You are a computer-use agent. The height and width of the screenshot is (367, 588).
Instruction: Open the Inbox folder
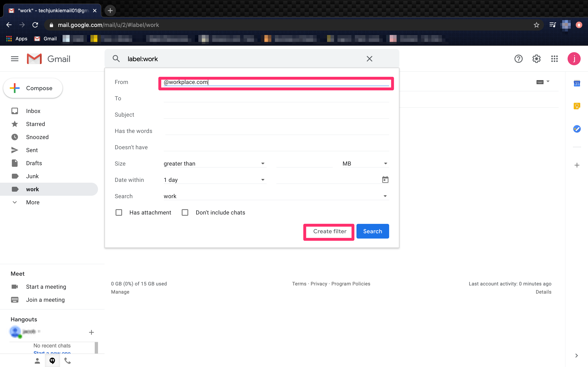[x=33, y=111]
